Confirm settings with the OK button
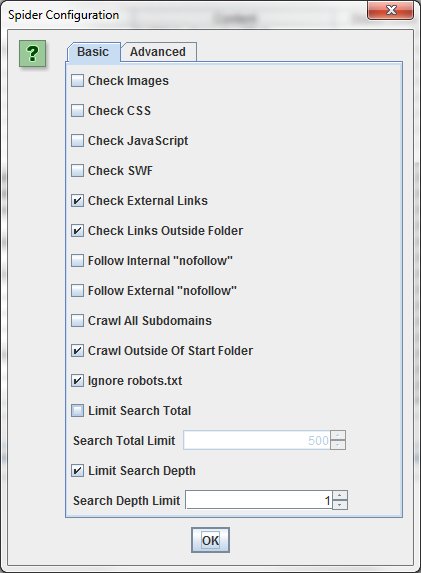Screen dimensions: 421x573 (210, 540)
